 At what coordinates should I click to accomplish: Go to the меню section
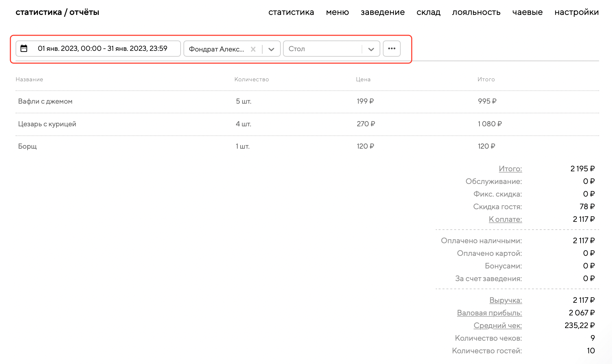coord(337,12)
